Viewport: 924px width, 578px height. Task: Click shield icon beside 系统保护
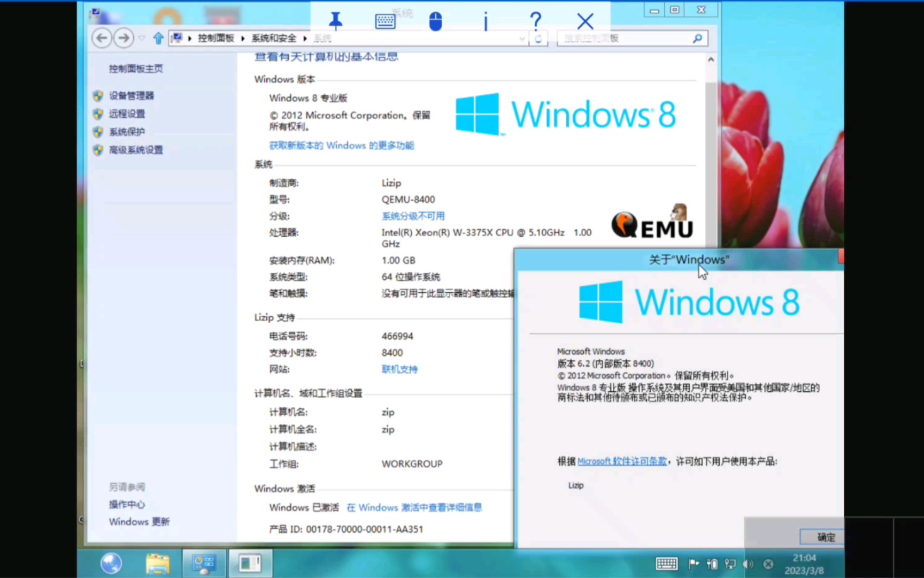[98, 132]
